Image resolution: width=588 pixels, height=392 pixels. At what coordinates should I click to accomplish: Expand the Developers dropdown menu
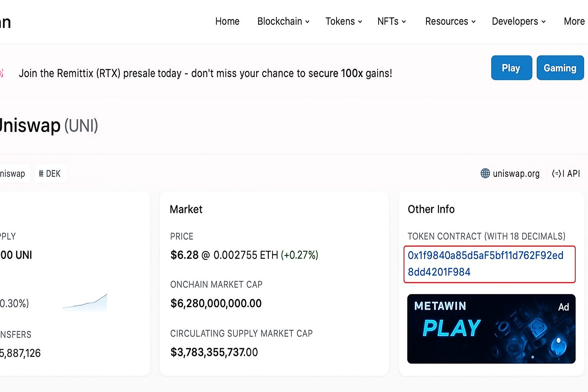coord(519,21)
